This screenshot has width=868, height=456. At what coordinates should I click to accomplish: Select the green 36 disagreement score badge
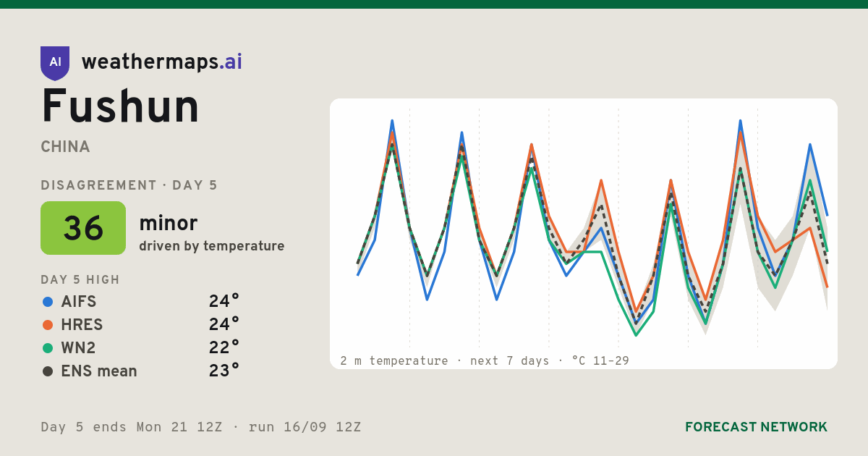[83, 228]
